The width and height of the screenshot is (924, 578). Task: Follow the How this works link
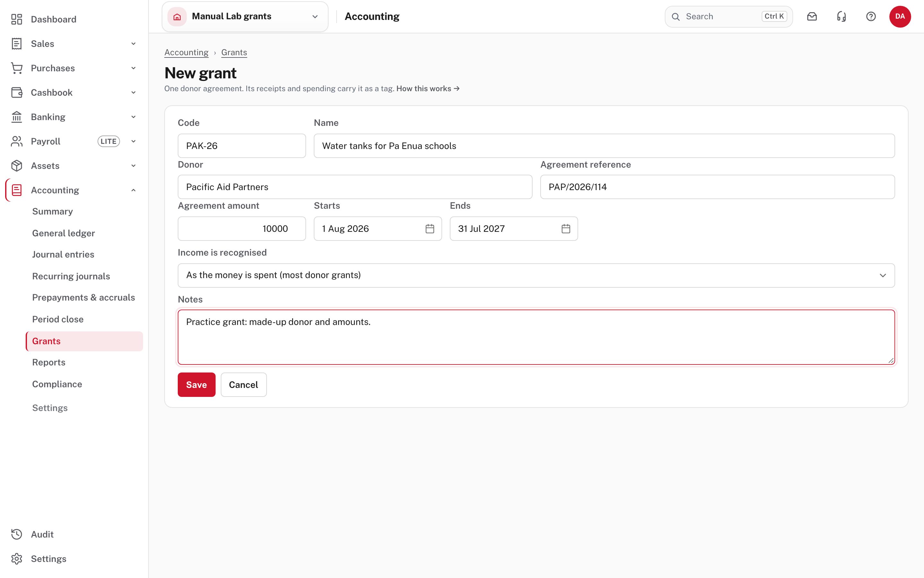428,89
